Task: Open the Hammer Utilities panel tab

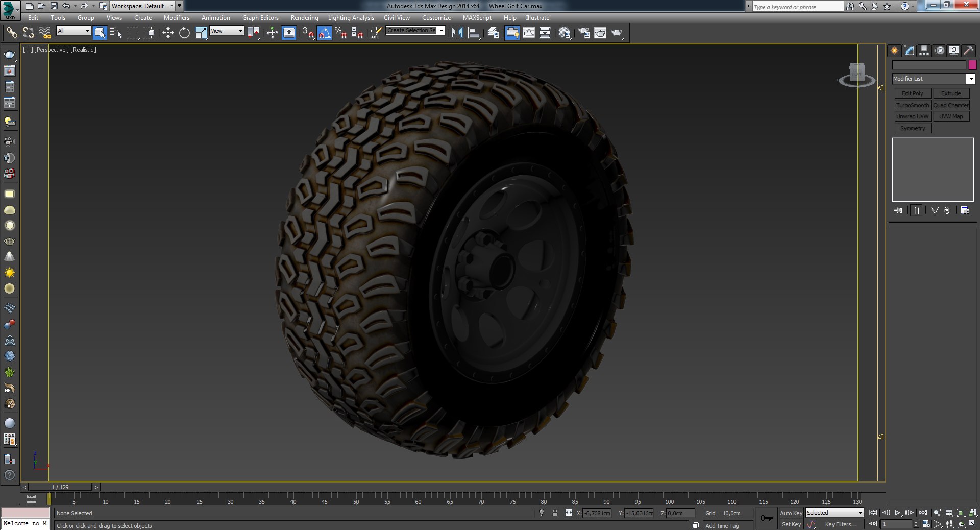Action: coord(968,51)
